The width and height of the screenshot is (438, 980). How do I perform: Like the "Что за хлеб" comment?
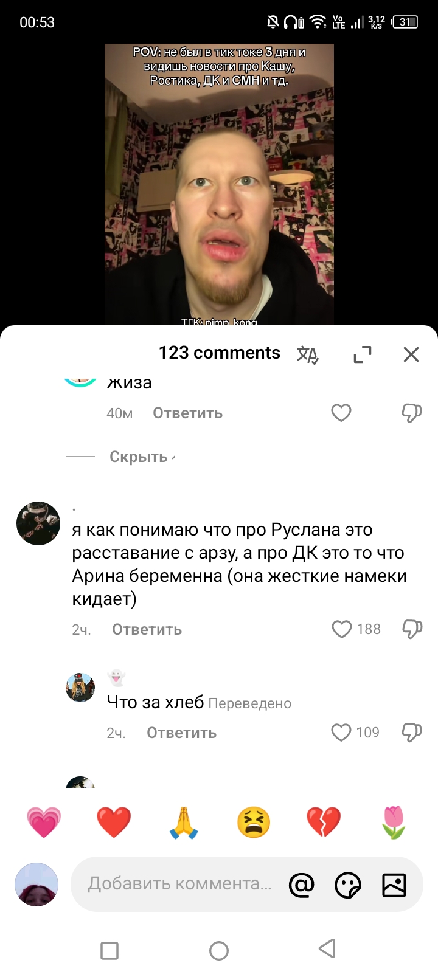pyautogui.click(x=341, y=733)
